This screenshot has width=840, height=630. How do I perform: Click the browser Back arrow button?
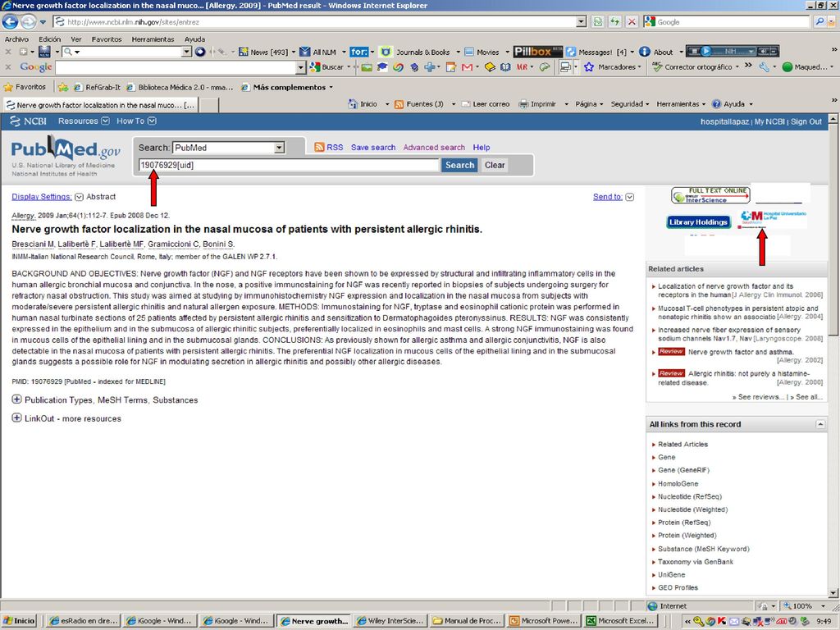pos(10,22)
